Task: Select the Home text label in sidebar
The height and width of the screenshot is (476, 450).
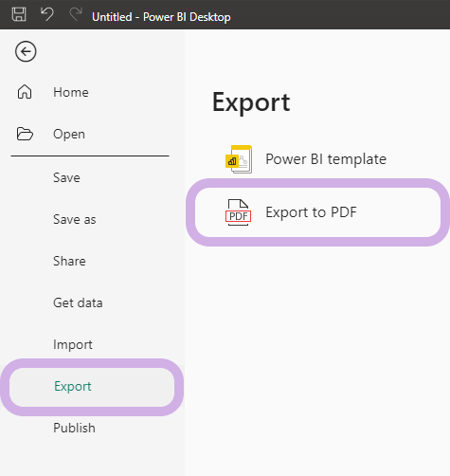Action: point(71,92)
